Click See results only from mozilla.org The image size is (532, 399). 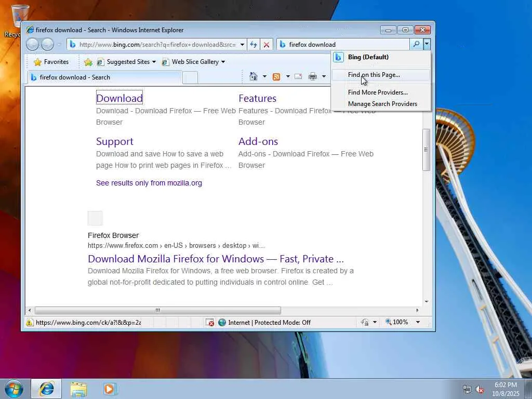(x=149, y=183)
